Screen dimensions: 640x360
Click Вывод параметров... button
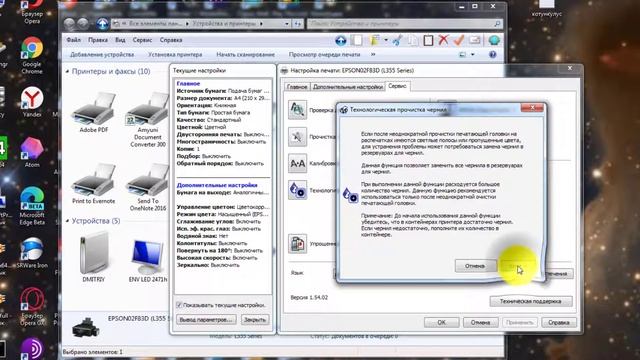[x=206, y=320]
